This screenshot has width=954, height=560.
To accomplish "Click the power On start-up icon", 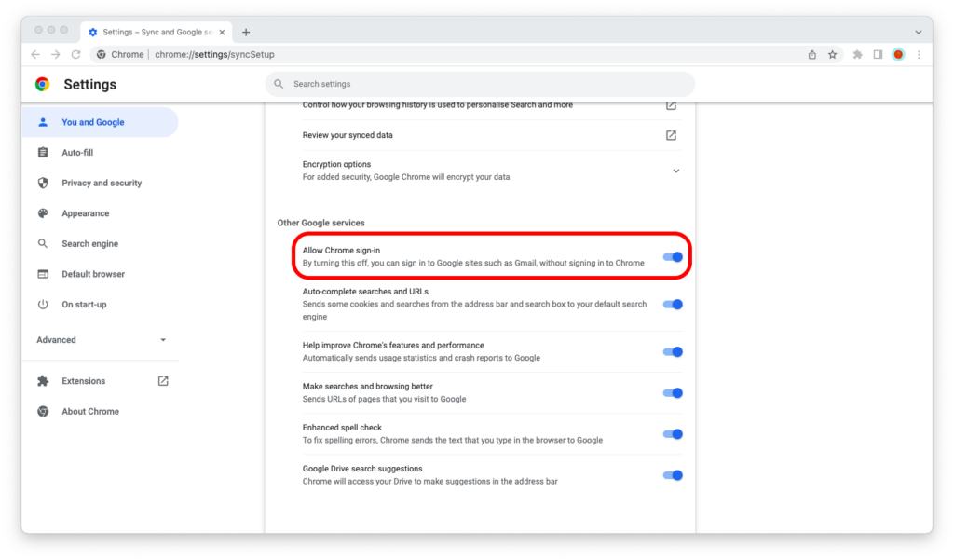I will (43, 305).
